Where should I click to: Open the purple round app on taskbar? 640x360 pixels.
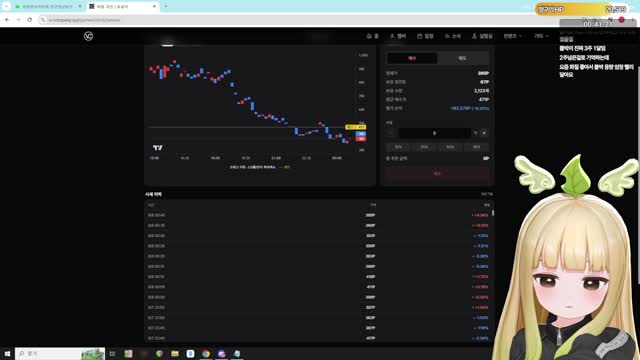point(221,353)
